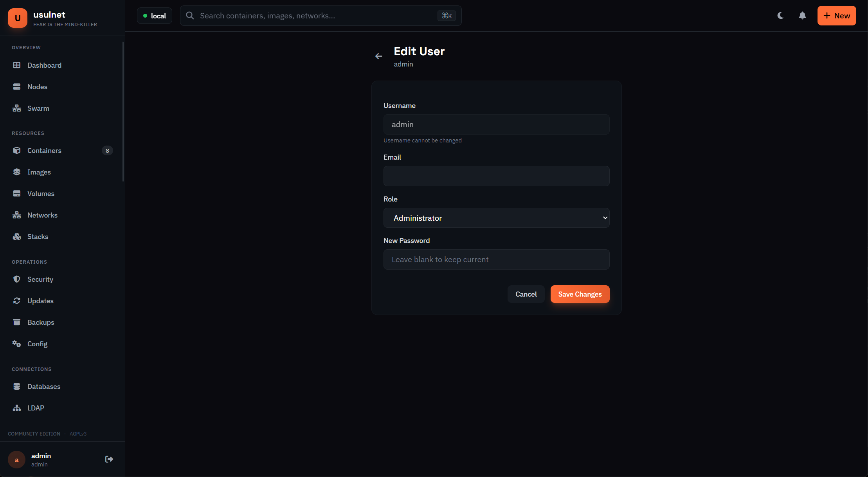Open the Dashboard overview
Image resolution: width=868 pixels, height=477 pixels.
click(x=44, y=65)
